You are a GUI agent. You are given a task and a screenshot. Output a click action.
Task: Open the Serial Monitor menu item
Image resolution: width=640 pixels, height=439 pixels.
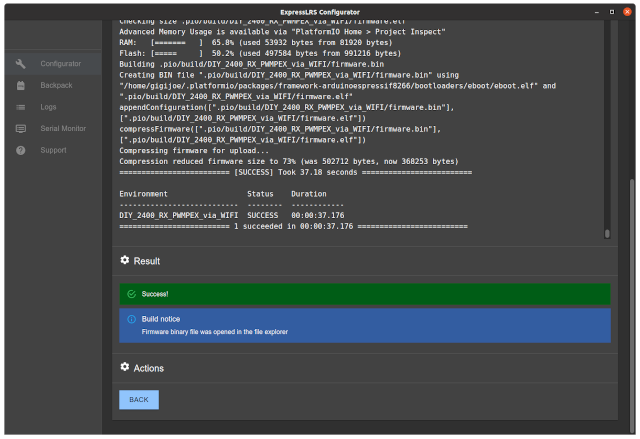pos(53,129)
